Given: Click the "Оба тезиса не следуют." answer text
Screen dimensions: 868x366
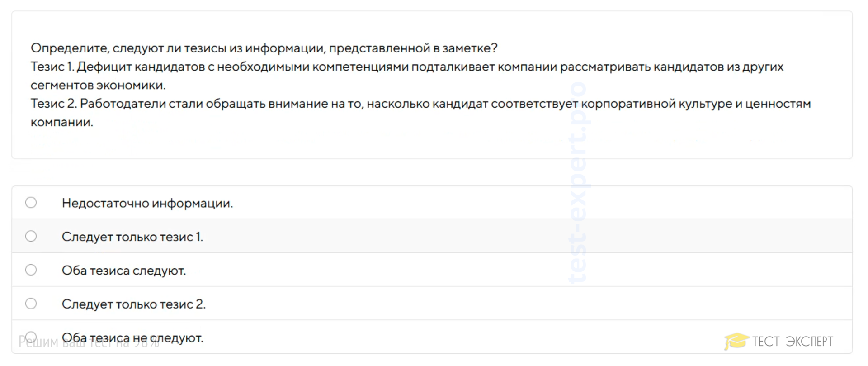Looking at the screenshot, I should [132, 338].
